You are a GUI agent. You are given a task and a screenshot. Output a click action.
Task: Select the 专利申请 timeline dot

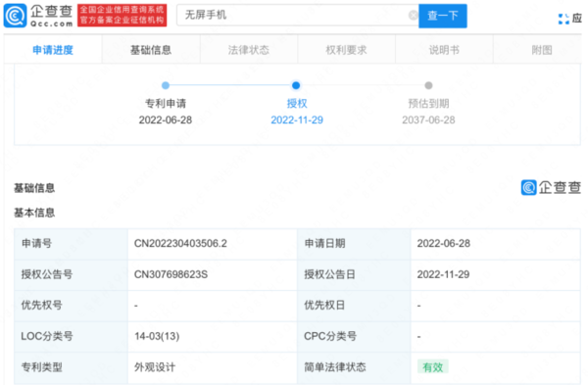pos(166,85)
